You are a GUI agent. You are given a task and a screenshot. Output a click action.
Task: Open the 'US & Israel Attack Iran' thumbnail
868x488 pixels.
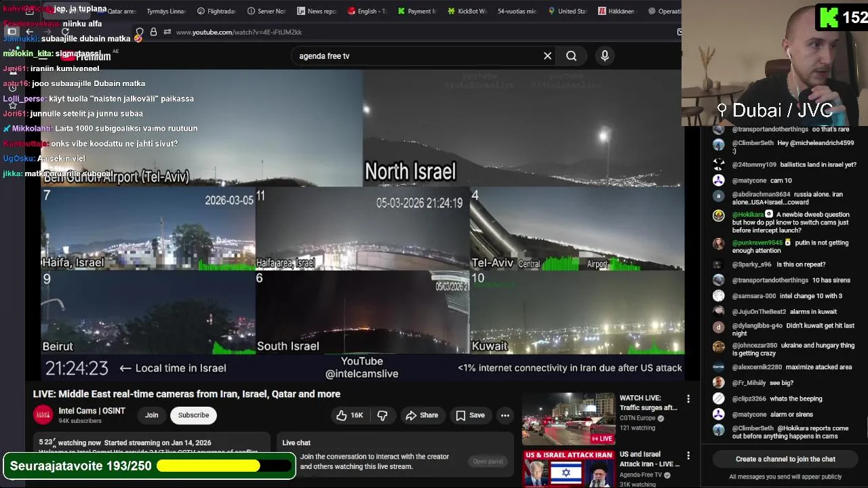tap(568, 468)
